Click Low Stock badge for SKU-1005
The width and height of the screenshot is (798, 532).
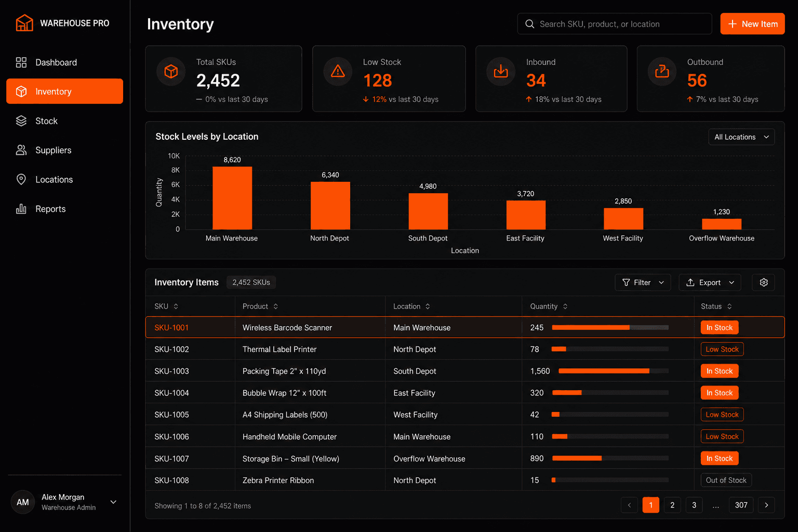(722, 415)
